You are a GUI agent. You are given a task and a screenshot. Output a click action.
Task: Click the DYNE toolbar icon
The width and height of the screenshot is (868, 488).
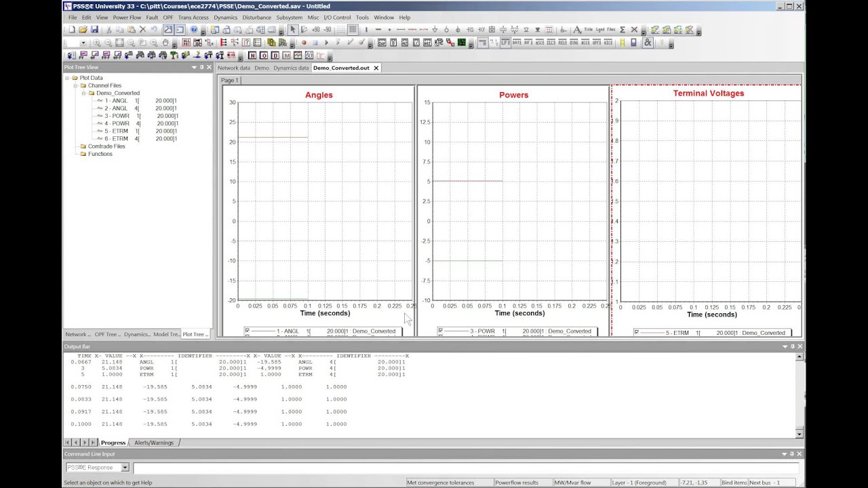click(574, 43)
